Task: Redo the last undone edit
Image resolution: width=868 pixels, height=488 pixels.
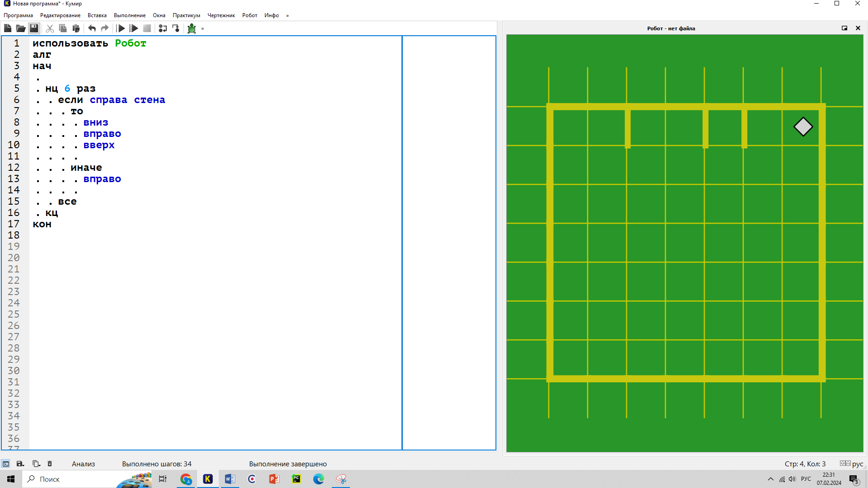Action: pyautogui.click(x=105, y=28)
